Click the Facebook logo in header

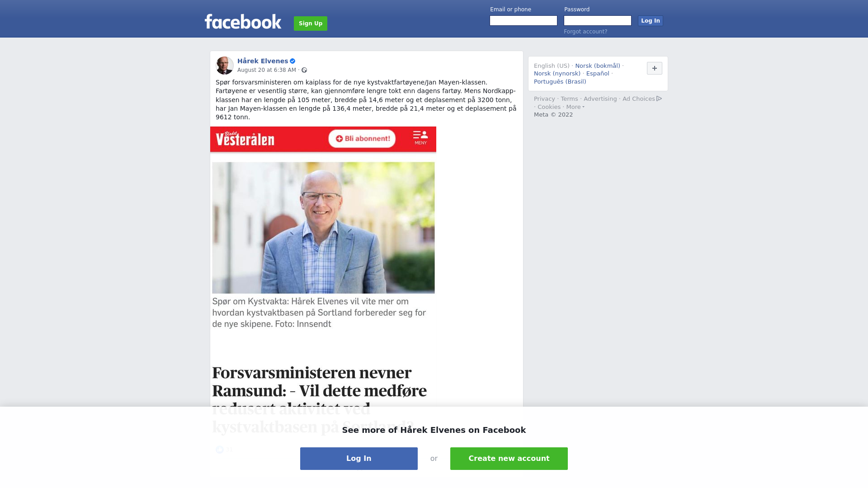pyautogui.click(x=243, y=22)
